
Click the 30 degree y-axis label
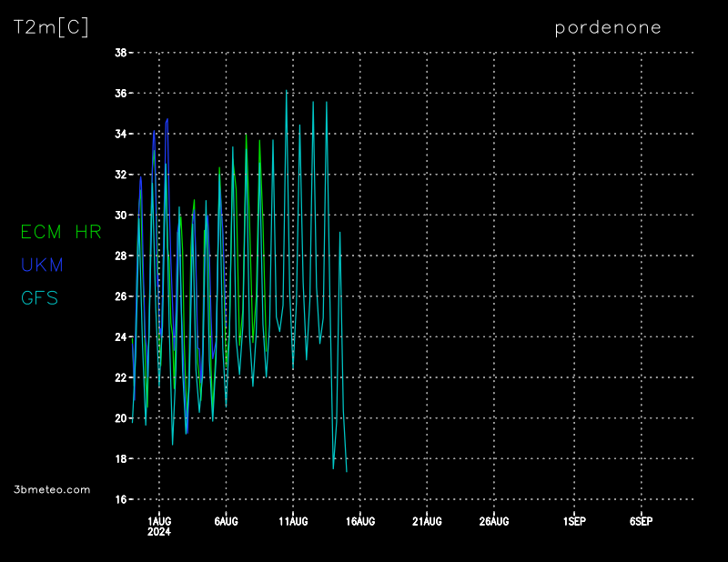click(120, 216)
